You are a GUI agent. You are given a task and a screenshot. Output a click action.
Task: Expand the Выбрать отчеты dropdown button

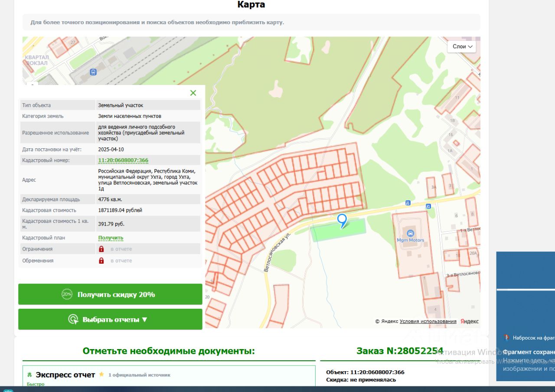110,320
